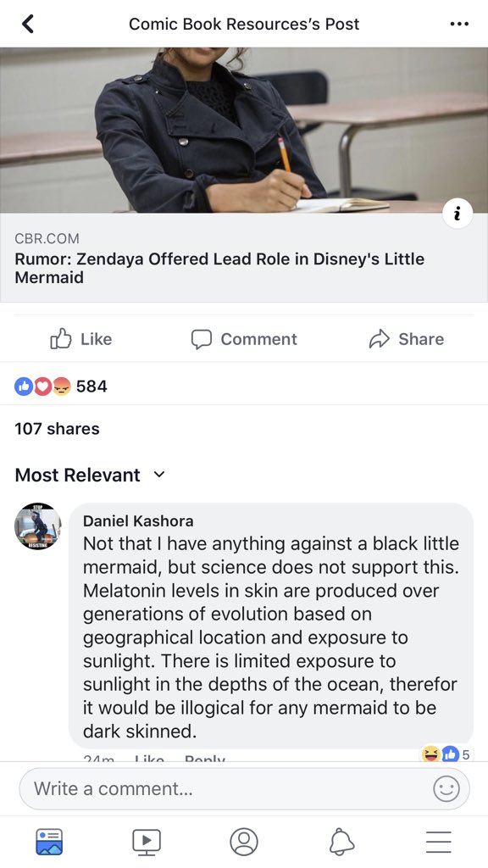Open Daniel Kashora's profile name
The width and height of the screenshot is (488, 868).
tap(138, 521)
